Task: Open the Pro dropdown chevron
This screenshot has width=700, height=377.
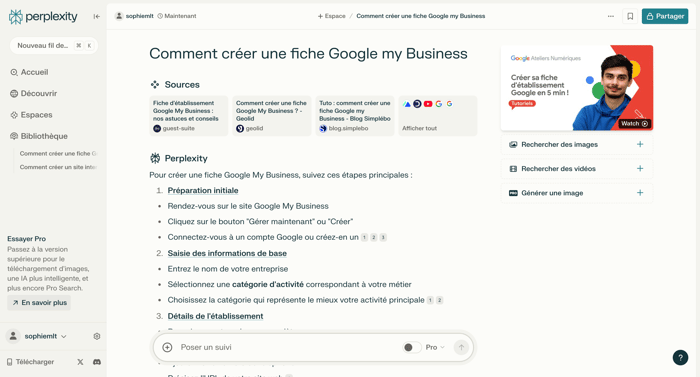Action: tap(442, 347)
